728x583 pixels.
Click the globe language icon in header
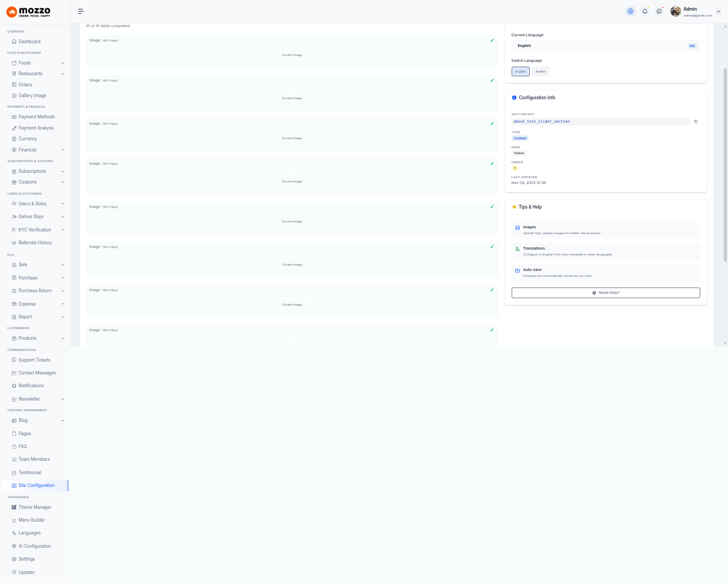(x=630, y=11)
